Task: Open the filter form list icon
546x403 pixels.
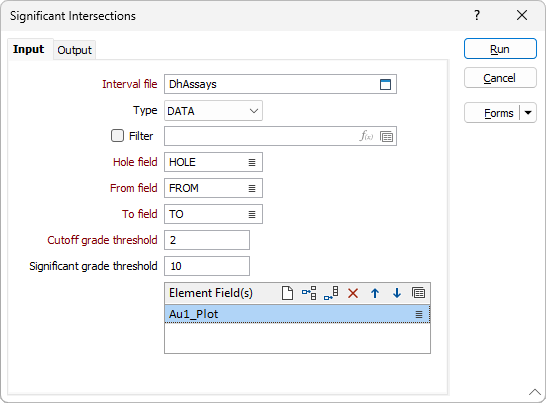Action: [x=387, y=136]
